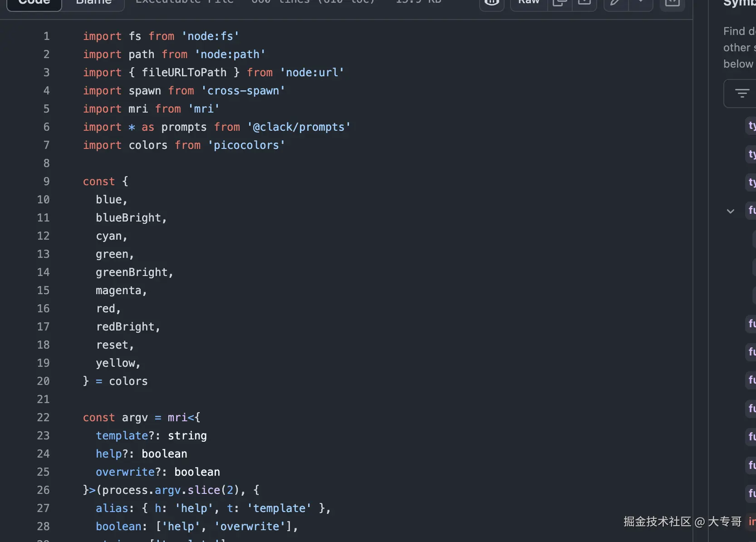This screenshot has width=756, height=542.
Task: Click the 'node:fs' string
Action: tap(211, 36)
